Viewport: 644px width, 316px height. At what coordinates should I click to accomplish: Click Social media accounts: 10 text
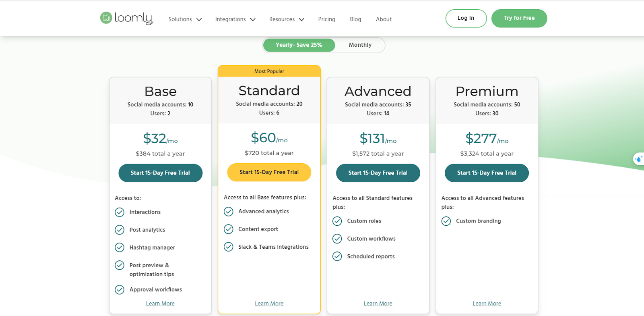coord(160,104)
